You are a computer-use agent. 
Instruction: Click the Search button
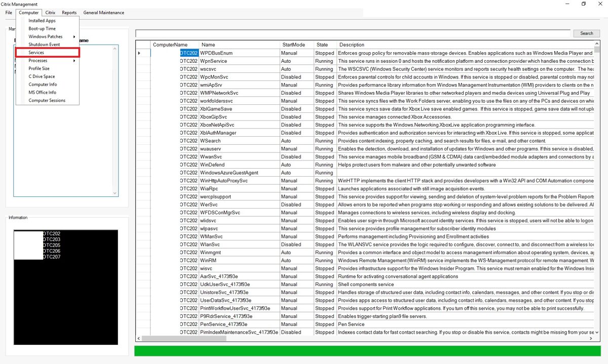(587, 33)
